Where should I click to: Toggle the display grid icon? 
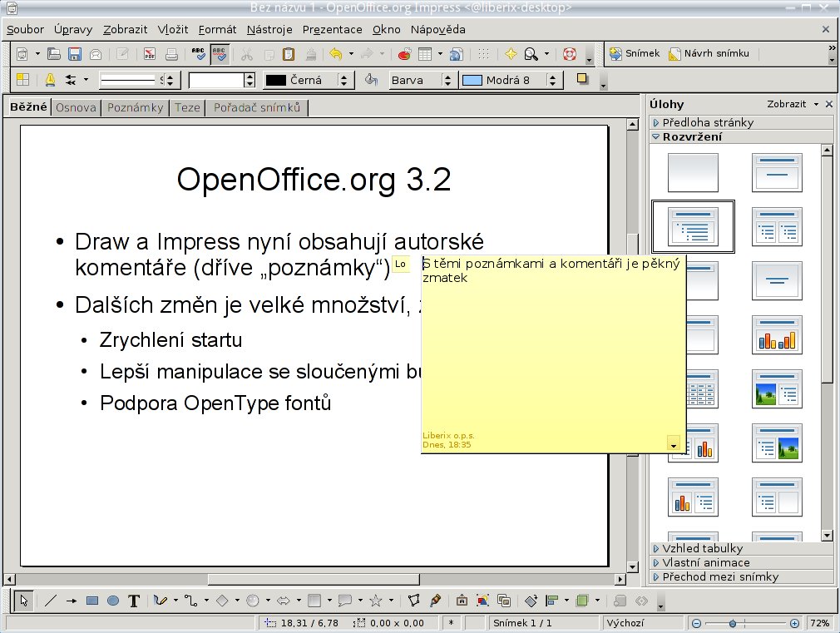(483, 53)
